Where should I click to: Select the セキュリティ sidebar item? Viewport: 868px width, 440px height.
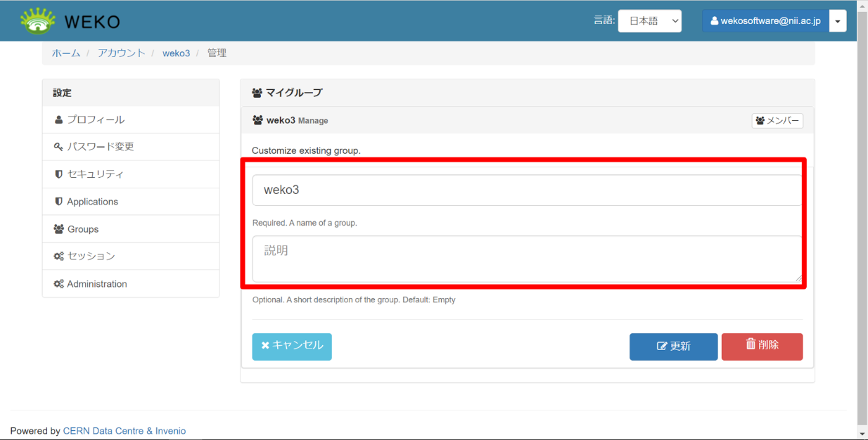pyautogui.click(x=95, y=174)
